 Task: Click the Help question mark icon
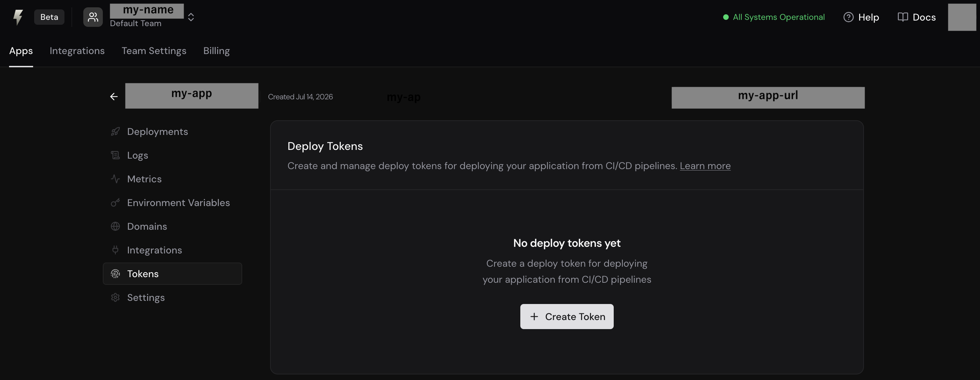(848, 17)
